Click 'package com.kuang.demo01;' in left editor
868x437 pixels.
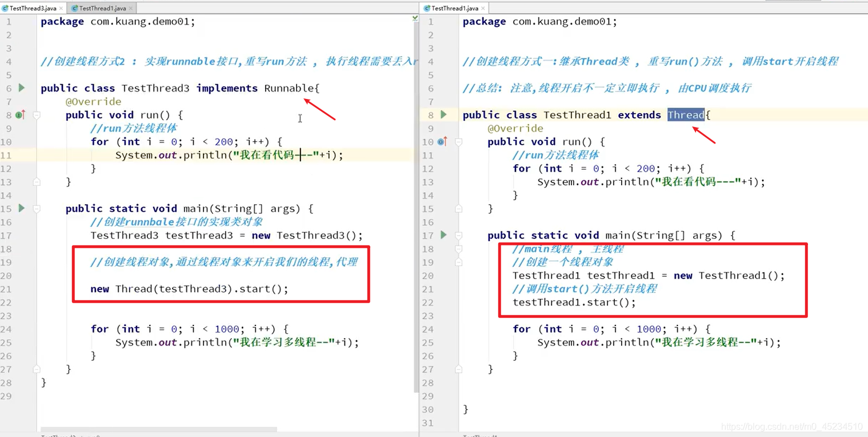118,21
